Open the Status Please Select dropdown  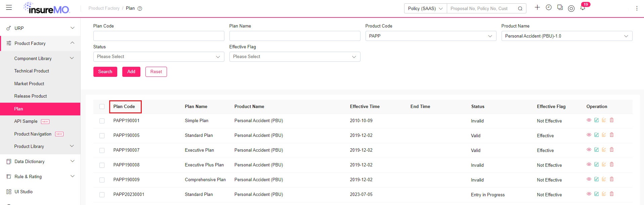(159, 57)
